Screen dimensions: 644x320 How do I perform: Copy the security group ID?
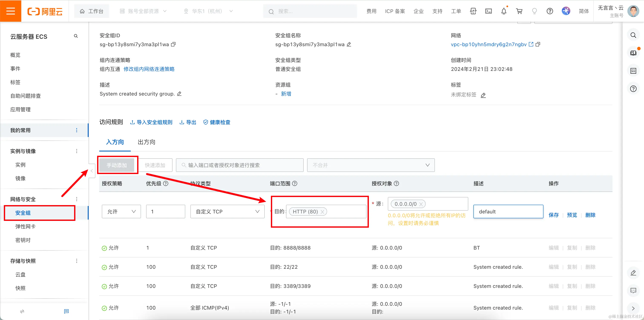[x=173, y=44]
